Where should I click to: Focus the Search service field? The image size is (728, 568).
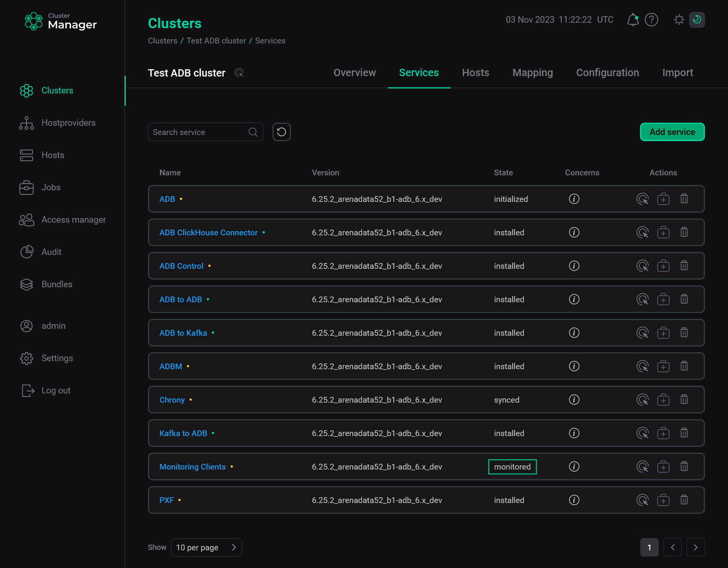pos(205,132)
